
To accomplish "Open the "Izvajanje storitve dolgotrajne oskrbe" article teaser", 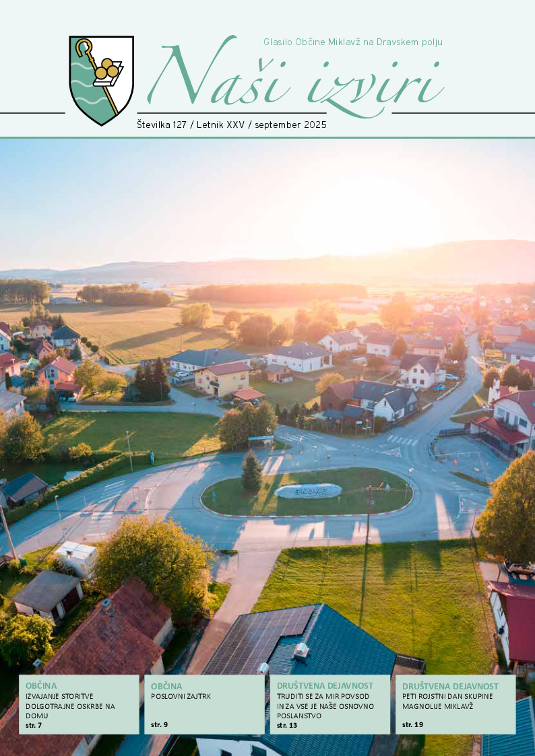I will [x=70, y=706].
